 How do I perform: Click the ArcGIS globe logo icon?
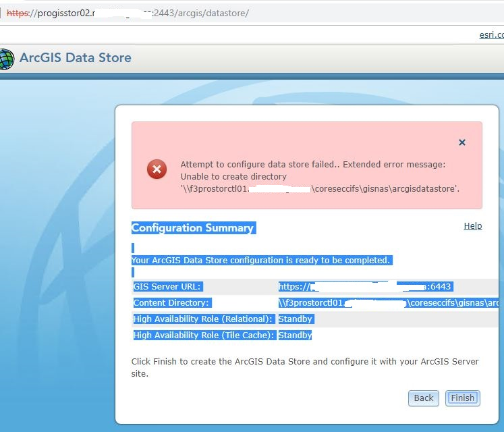pos(7,59)
